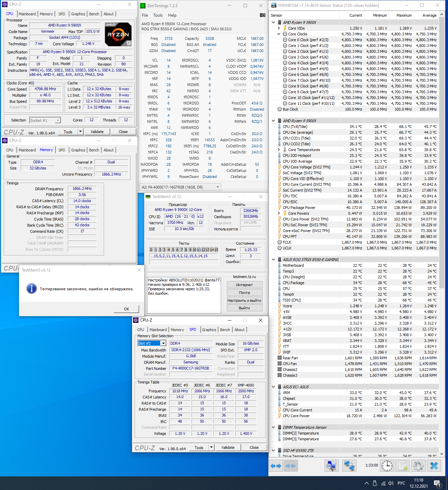Viewport: 448px width, 490px height.
Task: Click the Почта button in TestMem5
Action: click(245, 293)
